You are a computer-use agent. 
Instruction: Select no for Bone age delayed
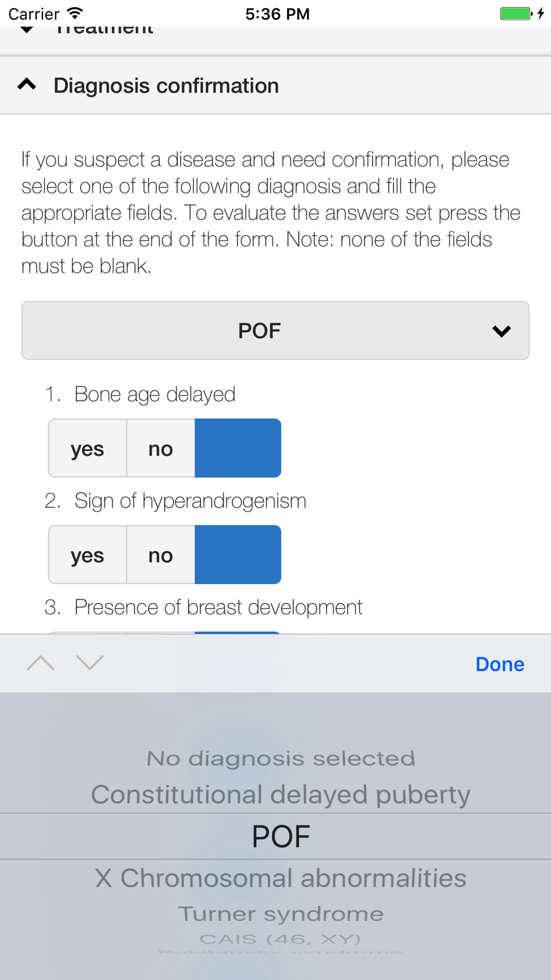(160, 449)
